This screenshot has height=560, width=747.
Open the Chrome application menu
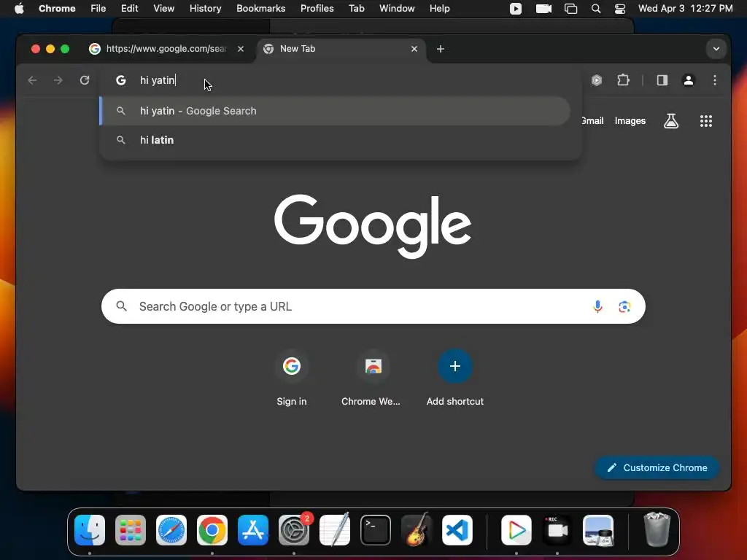pos(57,9)
